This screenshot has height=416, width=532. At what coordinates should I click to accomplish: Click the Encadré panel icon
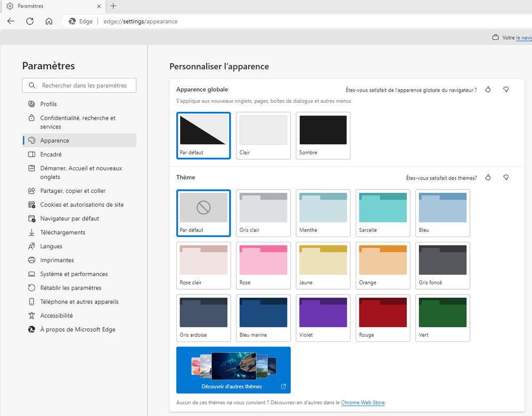(x=31, y=154)
